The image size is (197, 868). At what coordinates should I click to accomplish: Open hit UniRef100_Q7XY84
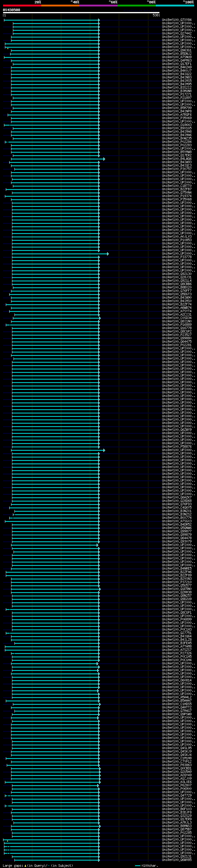[177, 20]
